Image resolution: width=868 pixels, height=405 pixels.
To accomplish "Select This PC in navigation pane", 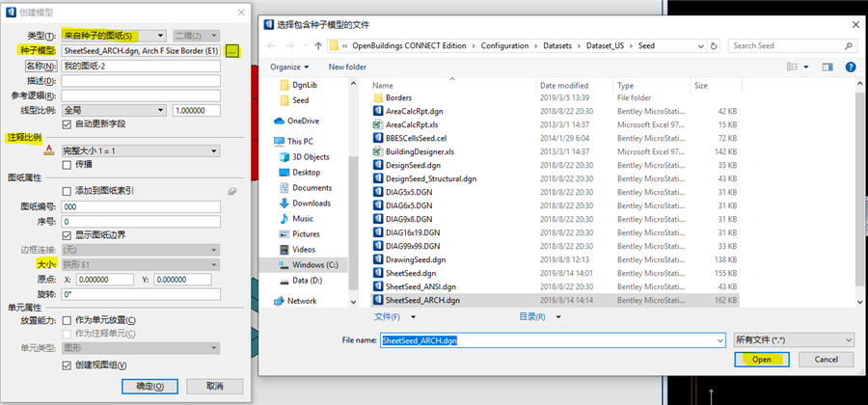I will coord(293,141).
